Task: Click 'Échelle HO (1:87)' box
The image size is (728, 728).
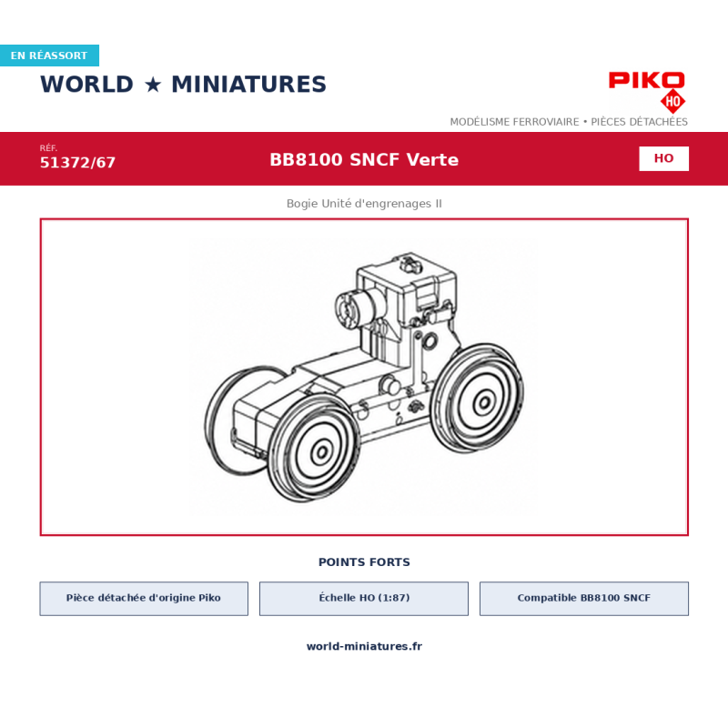Action: (364, 599)
